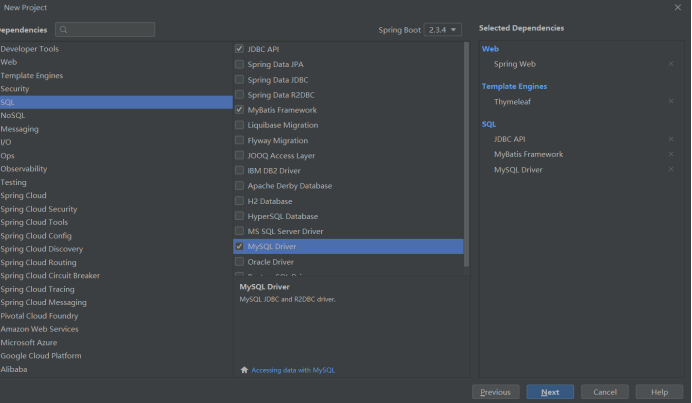692x403 pixels.
Task: Click the Next button
Action: coord(549,392)
